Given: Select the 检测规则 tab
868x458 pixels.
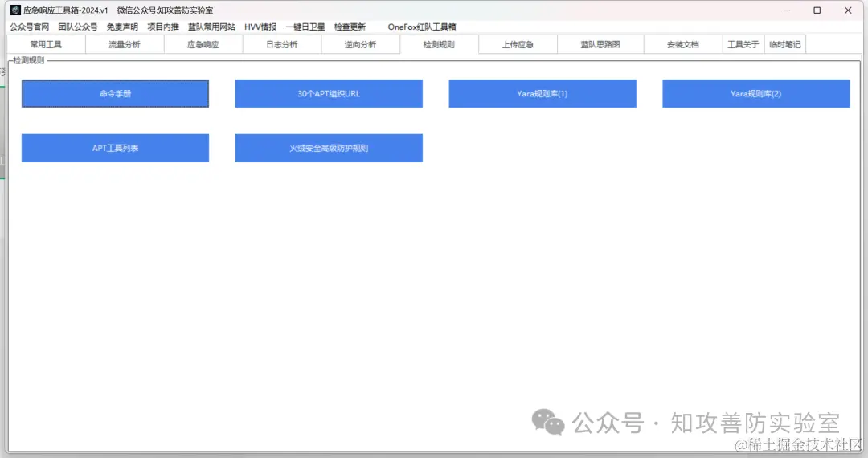Looking at the screenshot, I should point(439,44).
